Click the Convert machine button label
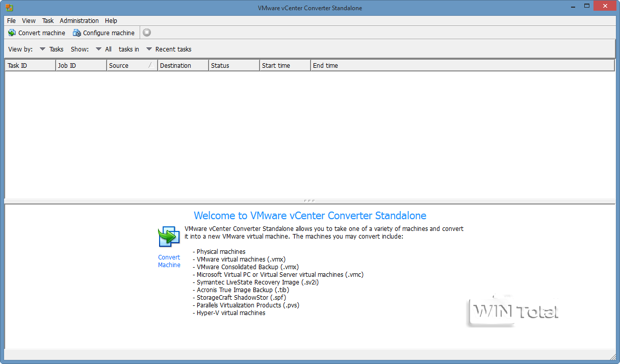 41,33
